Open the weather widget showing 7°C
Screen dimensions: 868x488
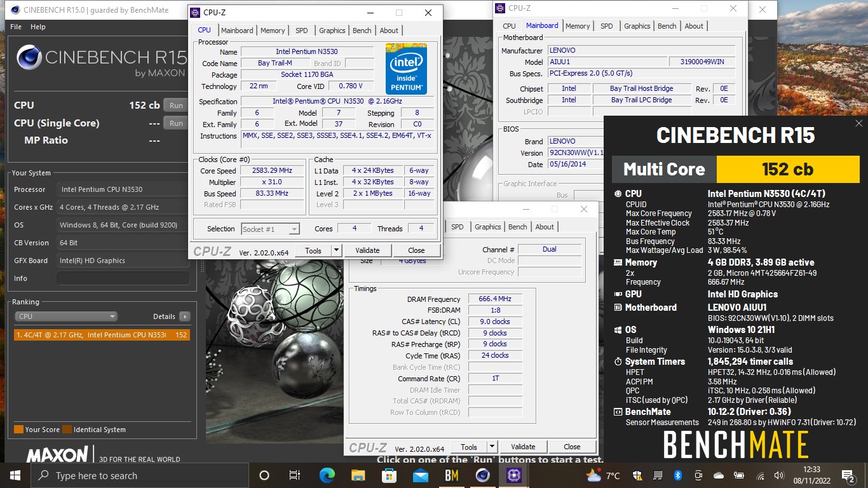click(x=604, y=475)
